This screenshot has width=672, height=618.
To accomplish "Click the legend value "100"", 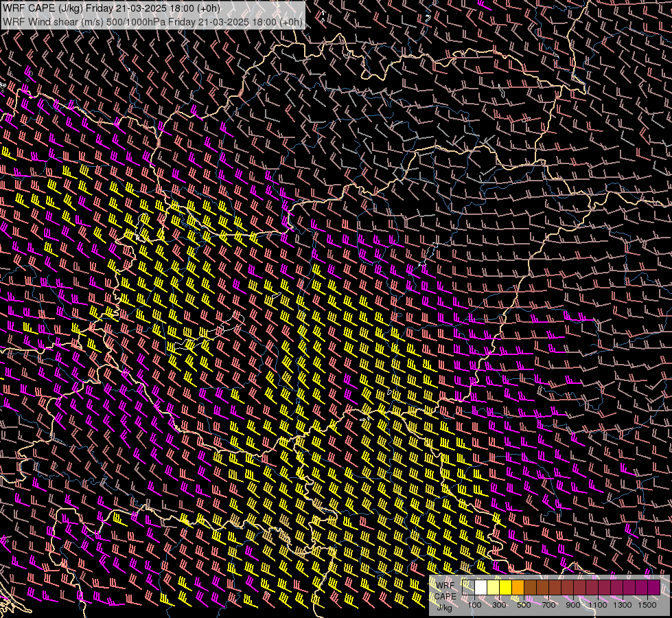I will click(474, 605).
